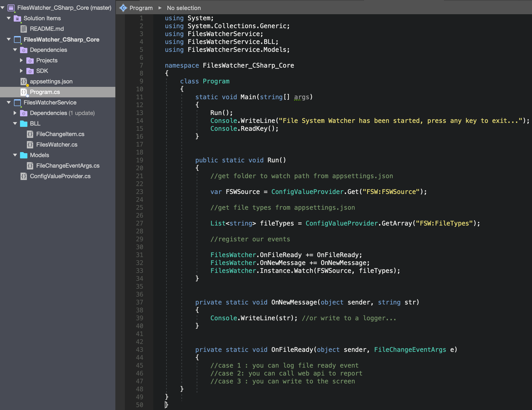Click ConfigValueProvider on the FSWSource line
Viewport: 532px width, 410px height.
pyautogui.click(x=307, y=192)
